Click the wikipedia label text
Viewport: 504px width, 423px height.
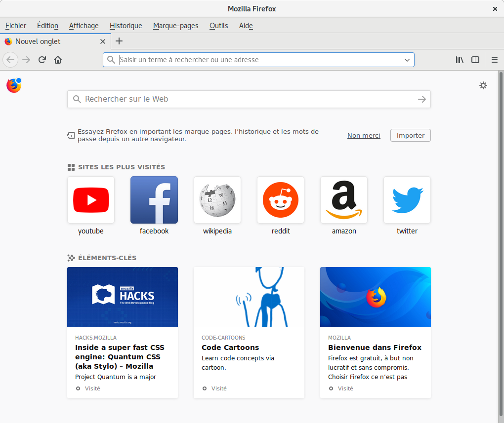[x=217, y=231]
